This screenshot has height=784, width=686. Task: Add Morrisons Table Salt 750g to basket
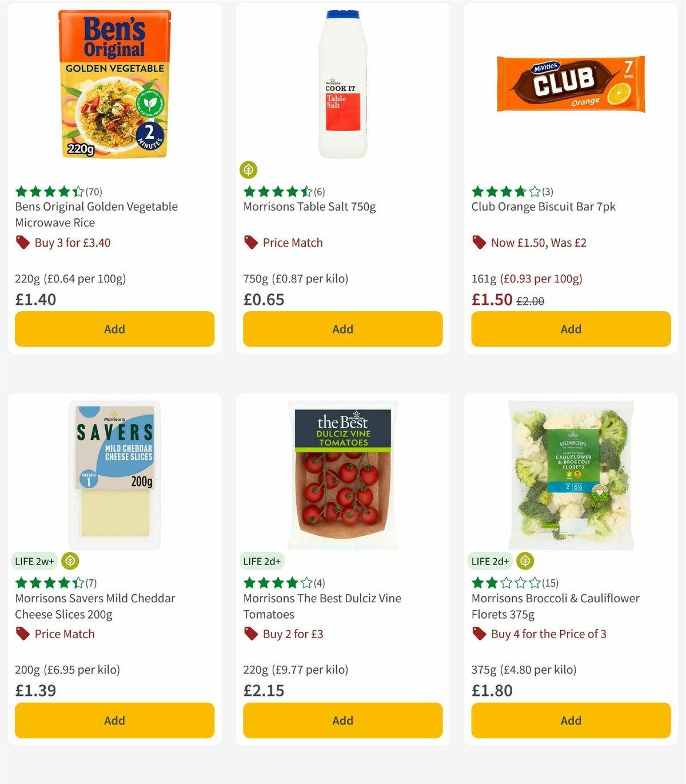click(342, 329)
